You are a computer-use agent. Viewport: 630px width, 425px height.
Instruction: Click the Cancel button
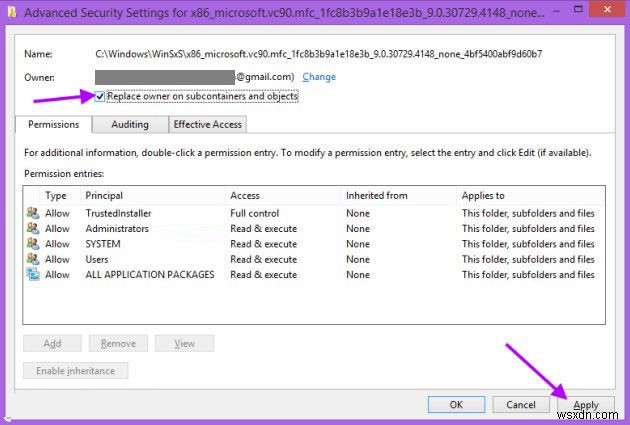[x=521, y=405]
